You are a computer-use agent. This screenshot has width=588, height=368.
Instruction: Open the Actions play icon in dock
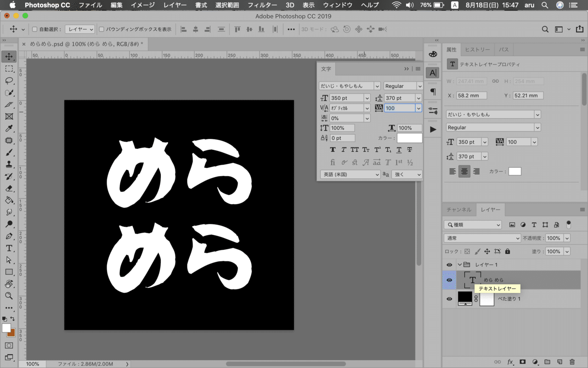click(433, 129)
